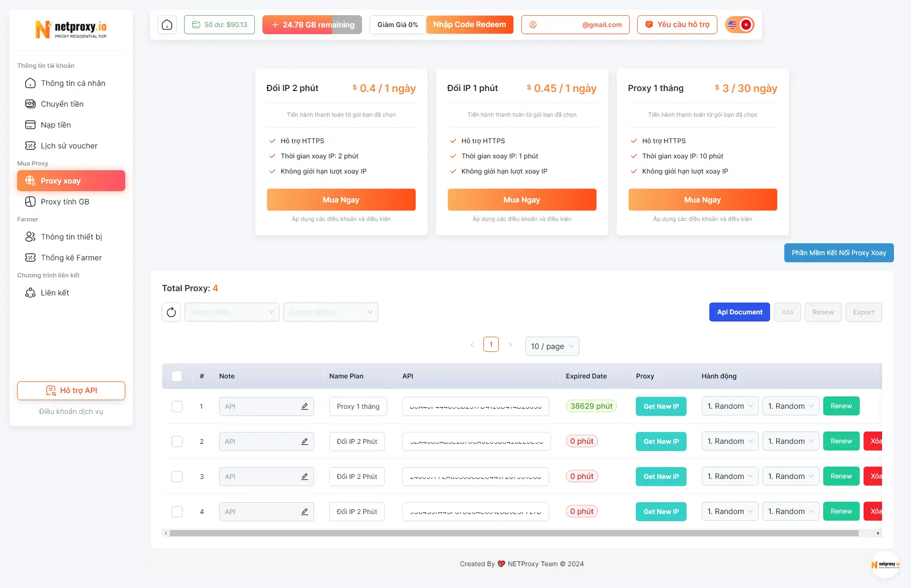Open Chuyển tiền menu item
Screen dimensions: 911x588
click(71, 104)
